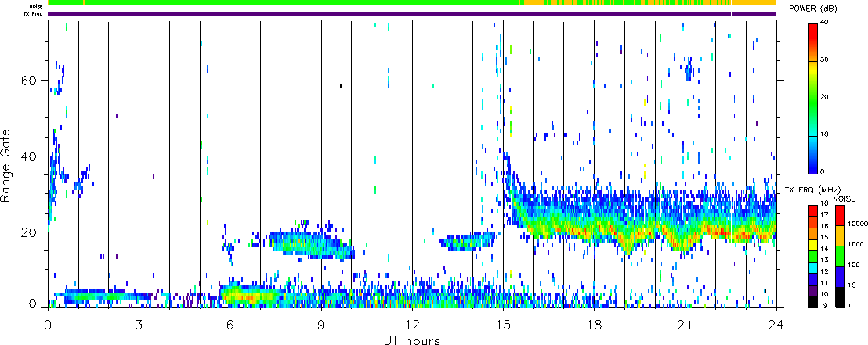Click the 'Noise' label beside the top strip
Viewport: 868px width, 345px height.
point(38,6)
